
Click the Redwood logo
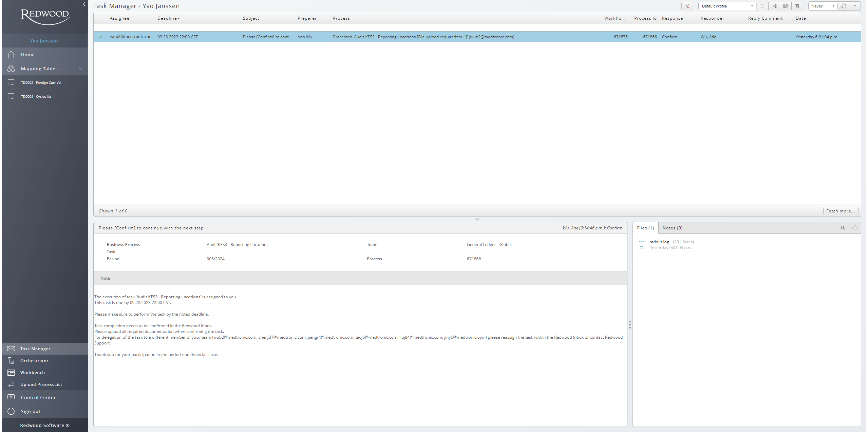click(x=45, y=17)
